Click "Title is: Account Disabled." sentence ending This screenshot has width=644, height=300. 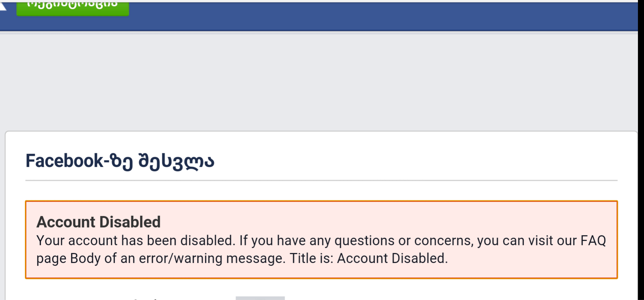click(x=369, y=258)
